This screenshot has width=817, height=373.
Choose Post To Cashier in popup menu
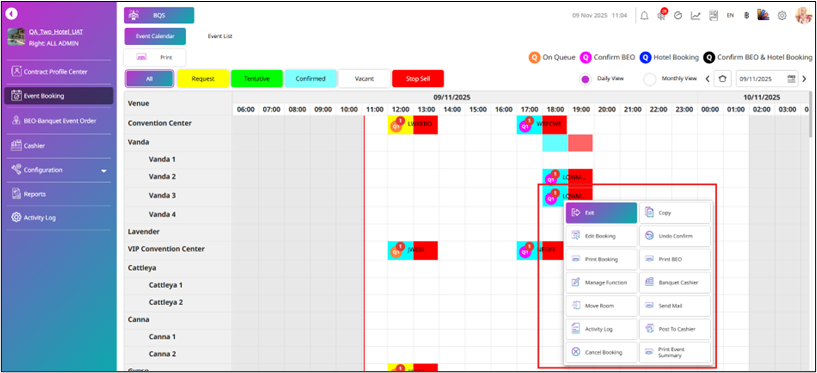(675, 329)
